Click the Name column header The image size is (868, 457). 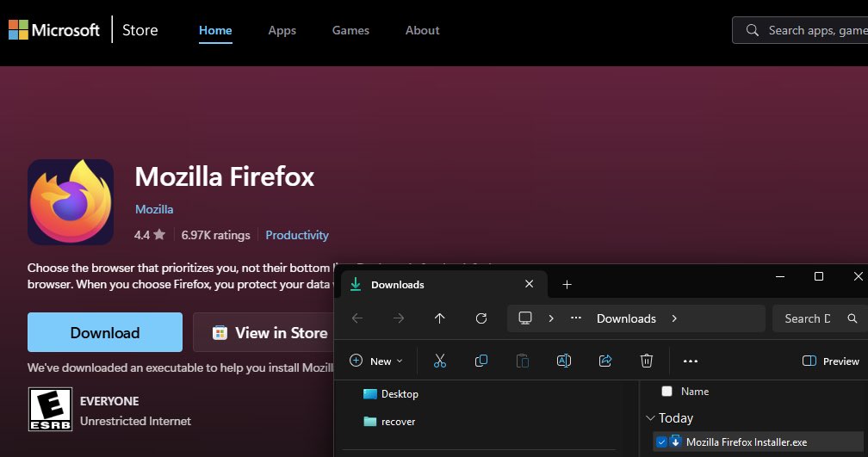pyautogui.click(x=695, y=391)
